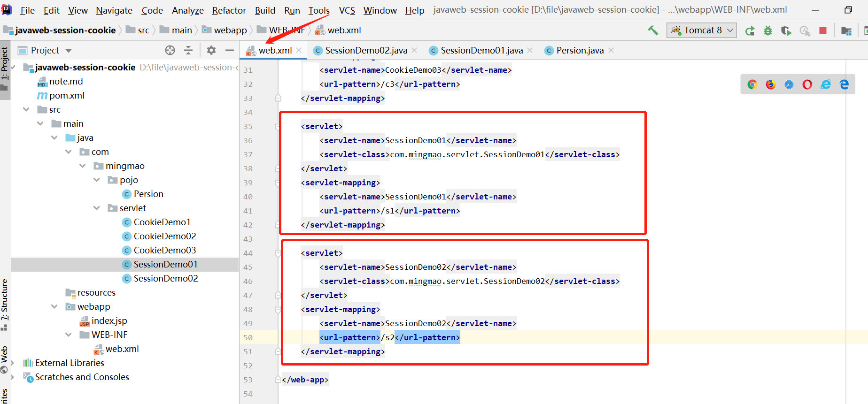Click line number 44 in gutter
Screen dimensions: 868x404
[x=248, y=253]
